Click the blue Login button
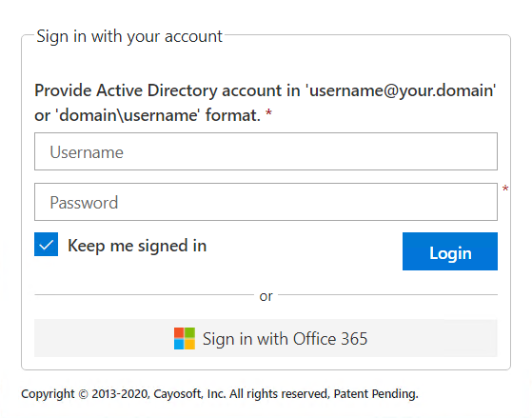Viewport: 532px width, 418px height. click(450, 251)
